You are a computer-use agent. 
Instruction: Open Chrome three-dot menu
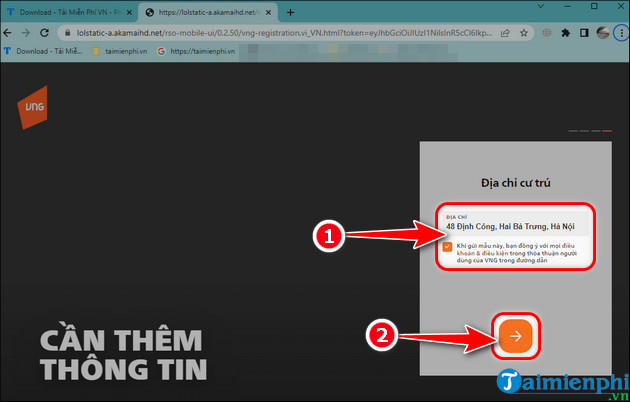pyautogui.click(x=621, y=33)
